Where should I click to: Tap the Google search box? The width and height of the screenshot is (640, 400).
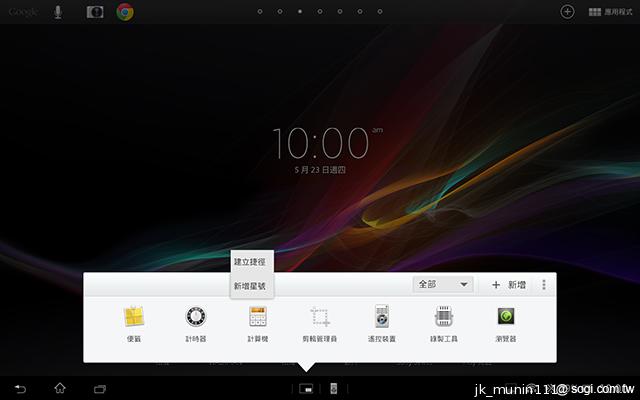[x=23, y=12]
